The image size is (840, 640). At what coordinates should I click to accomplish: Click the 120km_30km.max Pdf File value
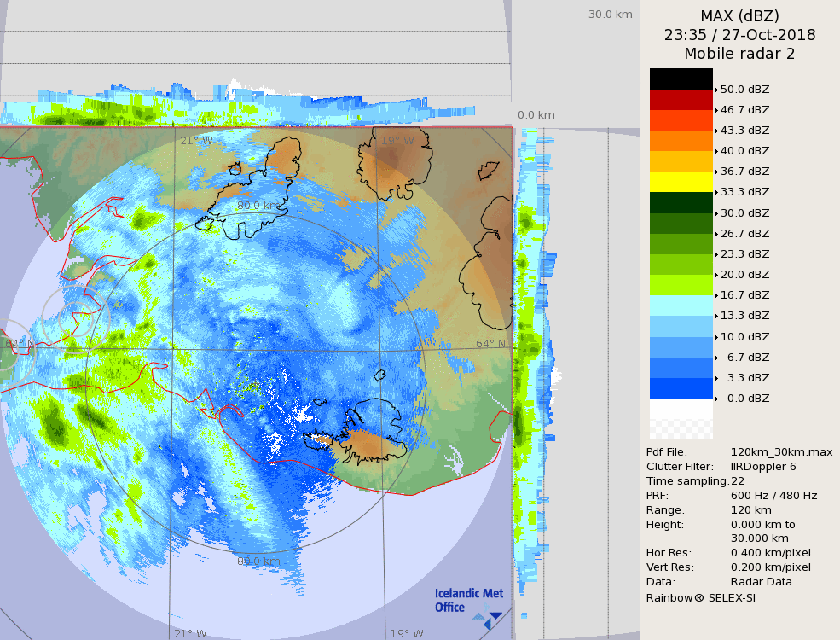(x=781, y=452)
